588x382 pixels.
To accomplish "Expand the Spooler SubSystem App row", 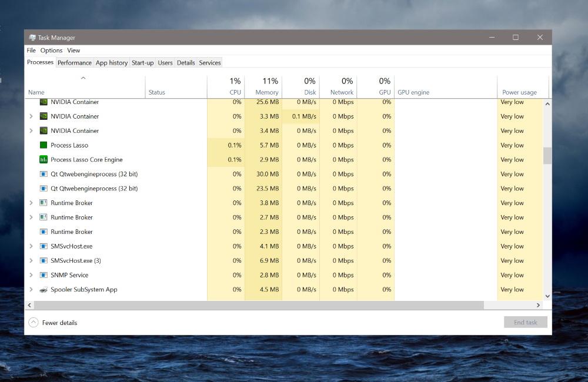I will tap(31, 289).
